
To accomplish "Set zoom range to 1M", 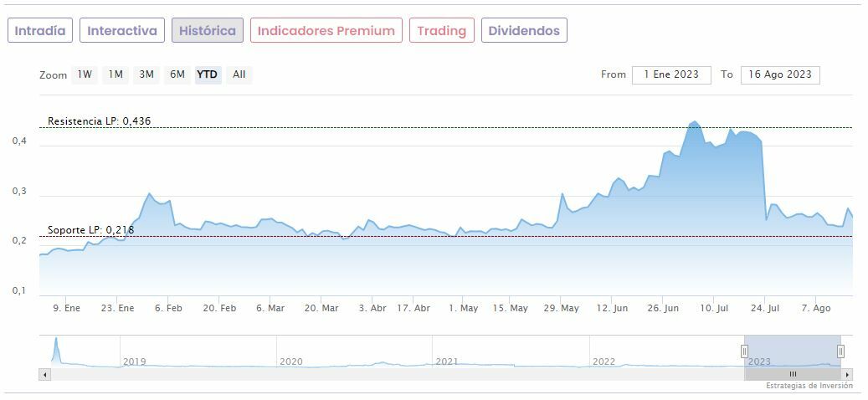I will [116, 74].
